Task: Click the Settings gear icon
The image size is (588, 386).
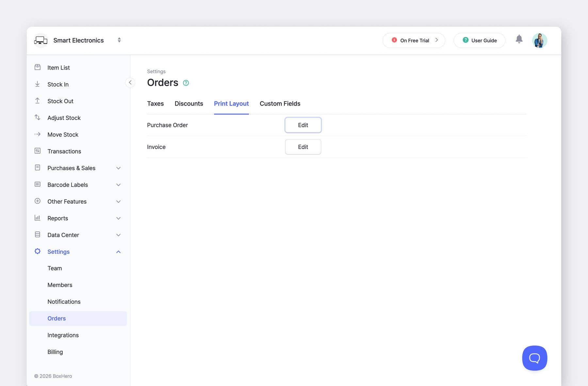Action: pos(37,251)
